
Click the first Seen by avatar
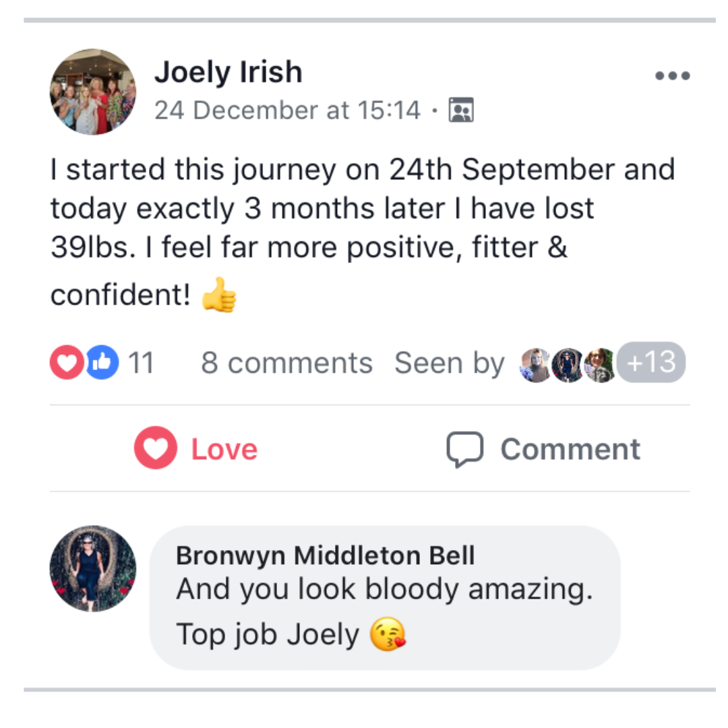click(536, 365)
